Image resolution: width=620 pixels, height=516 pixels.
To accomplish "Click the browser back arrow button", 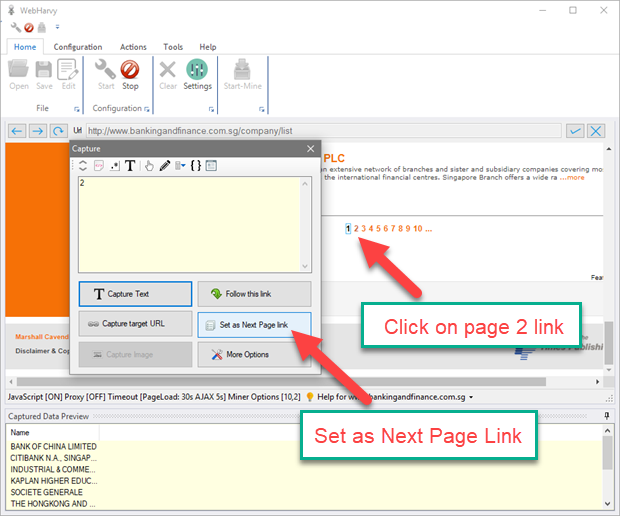I will tap(17, 130).
